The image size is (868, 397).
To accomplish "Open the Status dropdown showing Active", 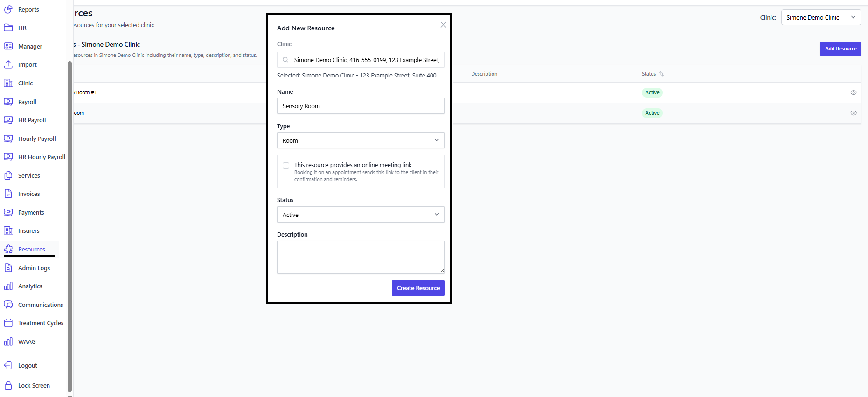I will coord(361,215).
